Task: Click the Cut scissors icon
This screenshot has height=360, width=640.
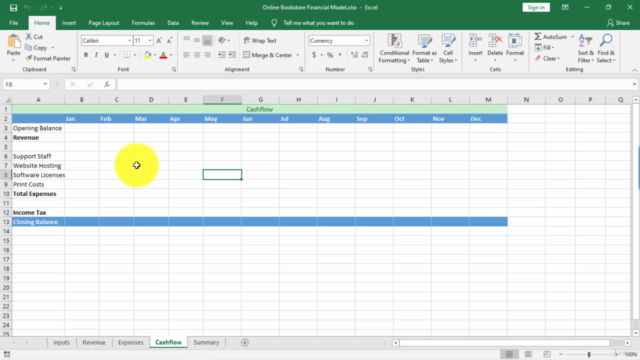Action: [x=29, y=37]
